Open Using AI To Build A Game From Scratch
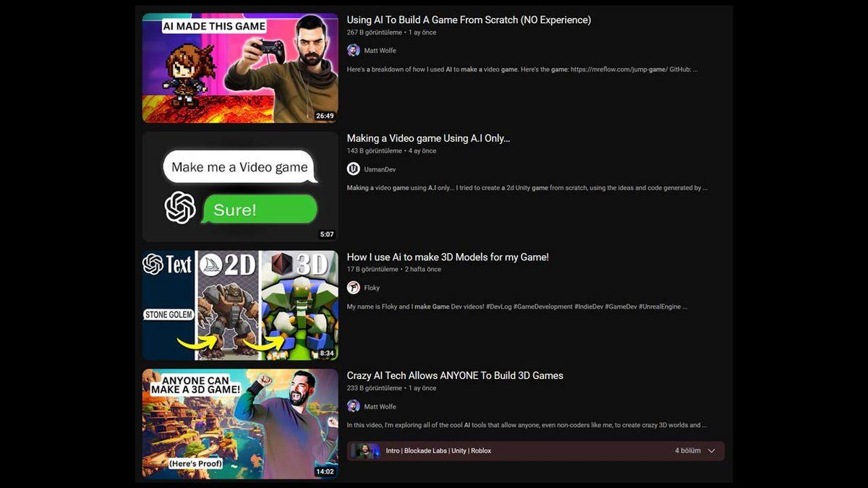Screen dimensions: 868x488 [x=469, y=20]
